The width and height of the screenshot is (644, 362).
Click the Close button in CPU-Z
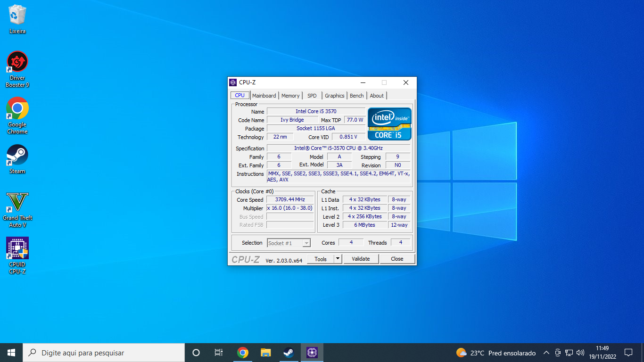(397, 259)
